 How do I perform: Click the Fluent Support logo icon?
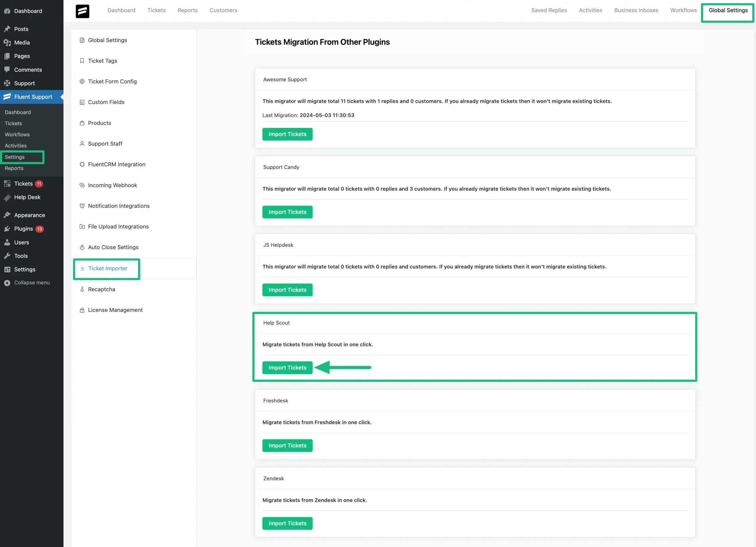coord(82,11)
